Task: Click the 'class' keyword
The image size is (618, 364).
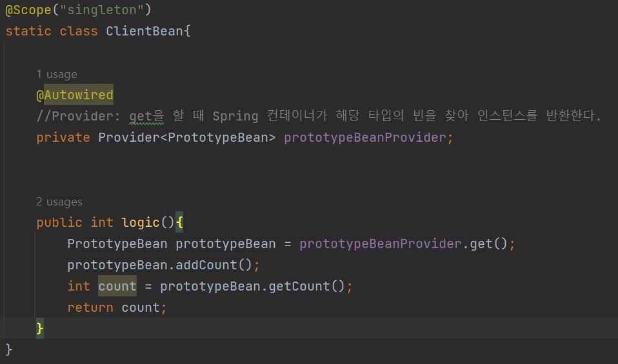Action: 79,31
